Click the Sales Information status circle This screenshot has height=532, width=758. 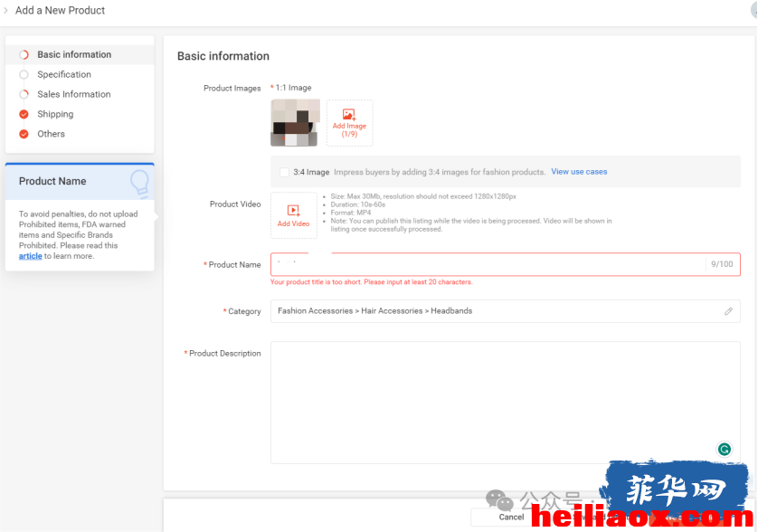tap(24, 94)
